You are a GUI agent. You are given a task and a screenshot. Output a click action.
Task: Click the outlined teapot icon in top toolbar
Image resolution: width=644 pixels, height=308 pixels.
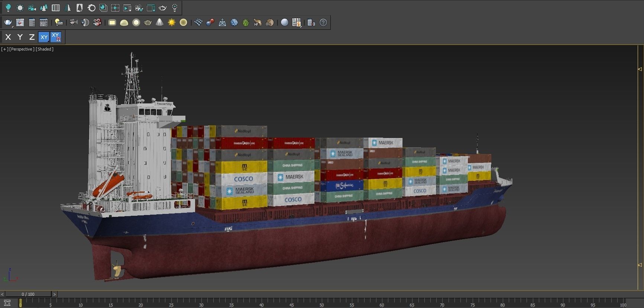[x=163, y=7]
